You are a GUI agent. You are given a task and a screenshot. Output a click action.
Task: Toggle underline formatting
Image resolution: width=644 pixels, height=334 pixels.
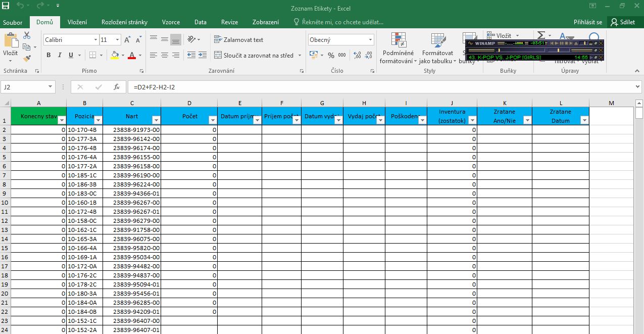pyautogui.click(x=71, y=55)
